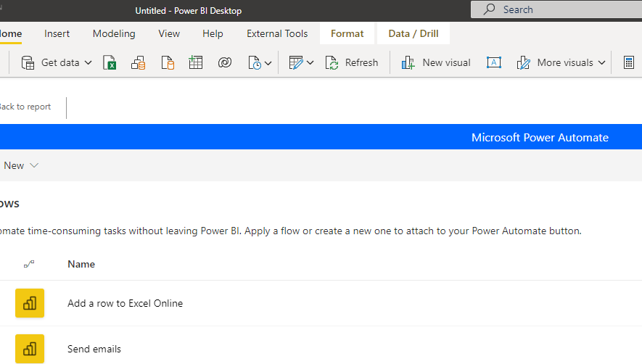Click the New visual chart icon

[408, 62]
